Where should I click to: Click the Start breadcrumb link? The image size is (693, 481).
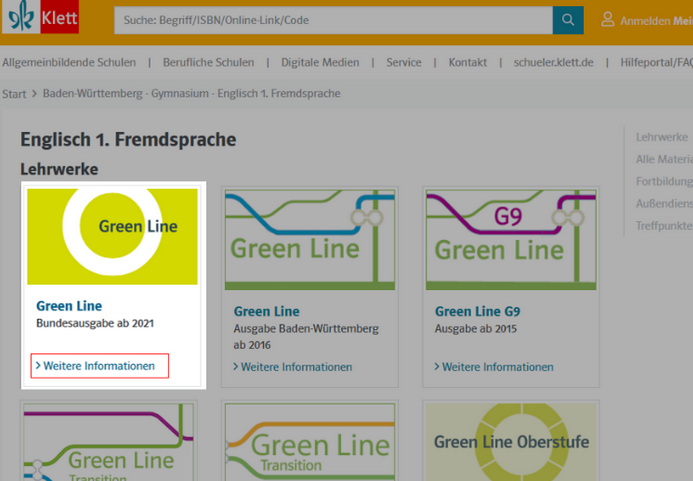[x=14, y=94]
